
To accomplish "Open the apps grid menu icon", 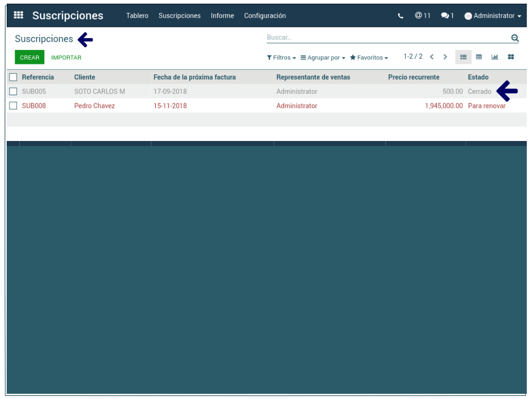I will coord(18,15).
